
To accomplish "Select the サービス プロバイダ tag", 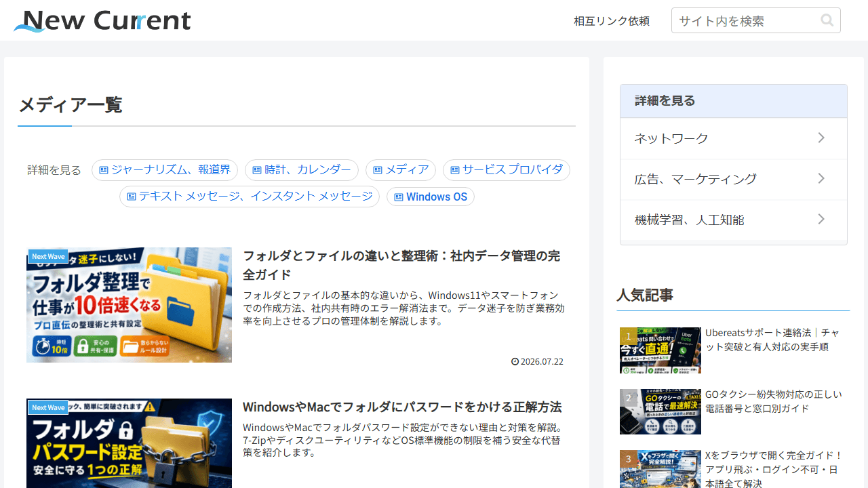I will (x=507, y=170).
